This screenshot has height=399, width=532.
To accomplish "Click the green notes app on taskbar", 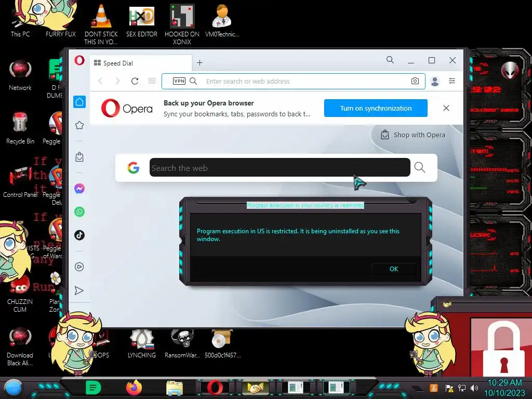I will 94,388.
